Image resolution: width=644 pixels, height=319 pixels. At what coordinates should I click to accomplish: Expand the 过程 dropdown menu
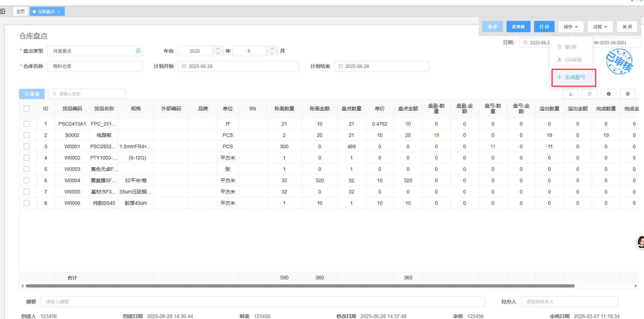[x=600, y=27]
